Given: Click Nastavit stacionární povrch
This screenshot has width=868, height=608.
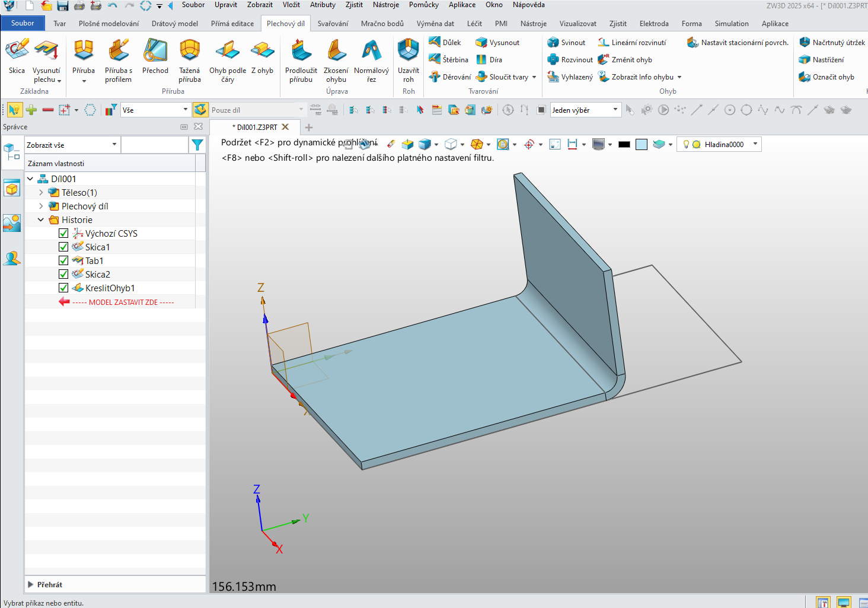Looking at the screenshot, I should pyautogui.click(x=738, y=43).
